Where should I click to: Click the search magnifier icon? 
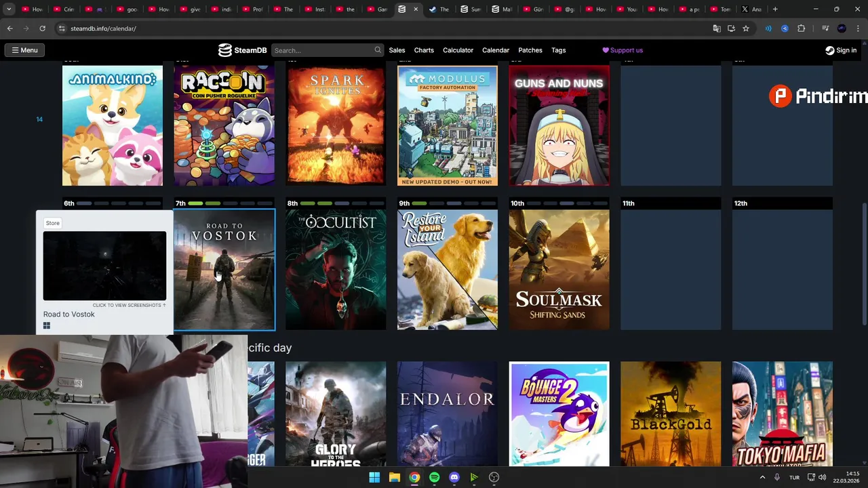click(x=378, y=50)
